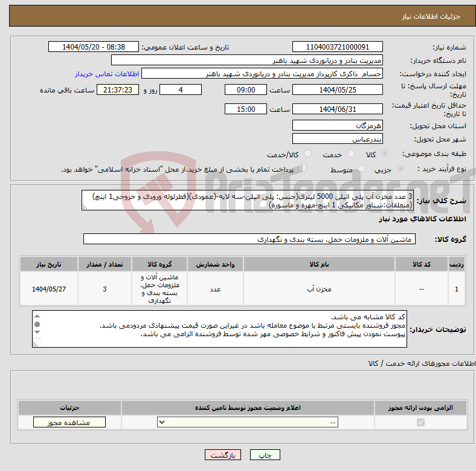This screenshot has height=471, width=476.
Task: Click the واحد شمارش column header
Action: click(215, 264)
